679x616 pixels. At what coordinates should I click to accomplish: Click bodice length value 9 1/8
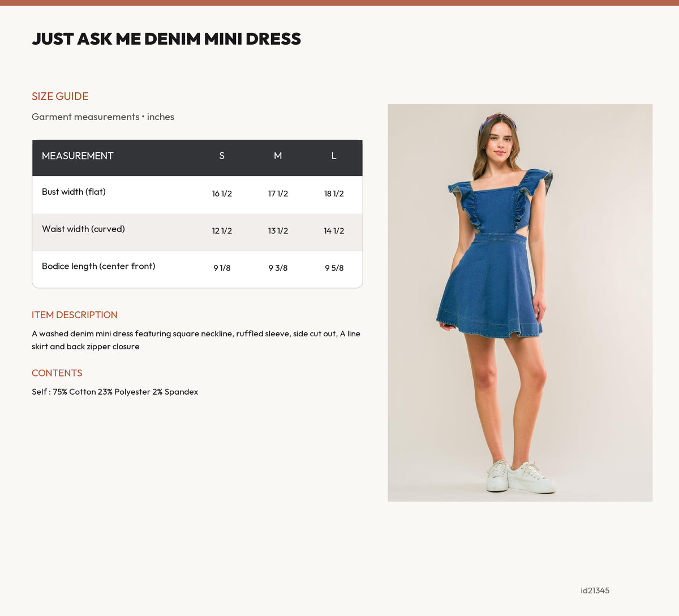[222, 268]
